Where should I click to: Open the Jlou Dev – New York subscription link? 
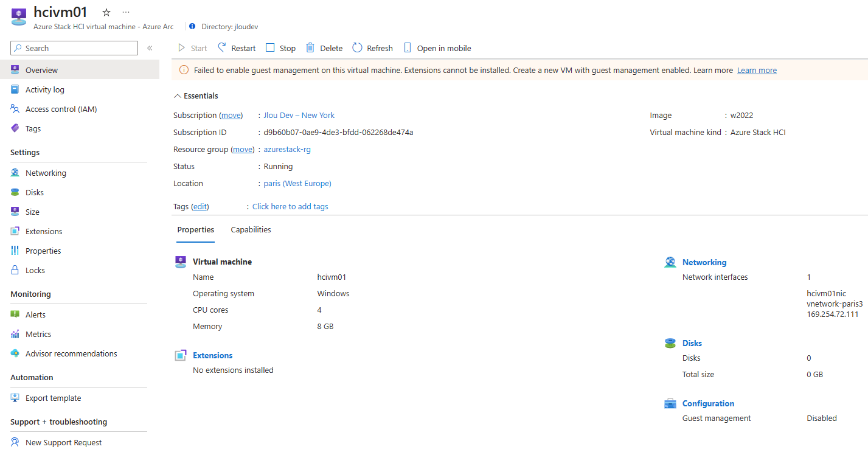point(299,116)
